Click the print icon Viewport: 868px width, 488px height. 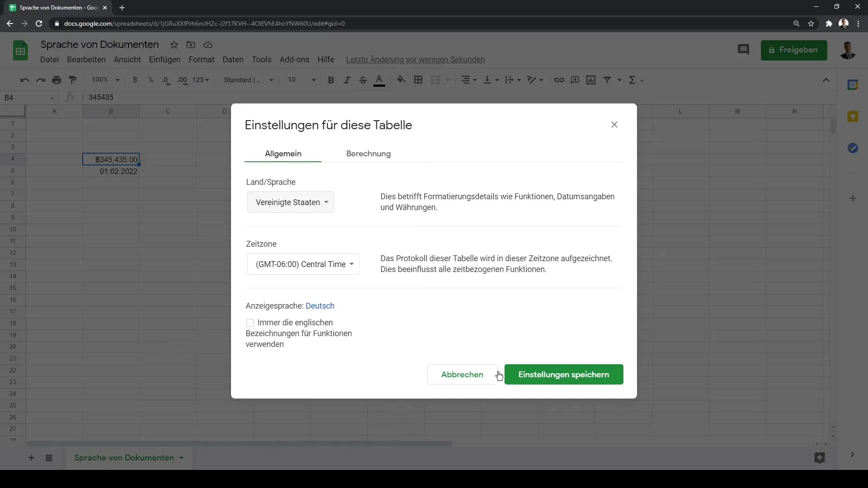(x=57, y=80)
